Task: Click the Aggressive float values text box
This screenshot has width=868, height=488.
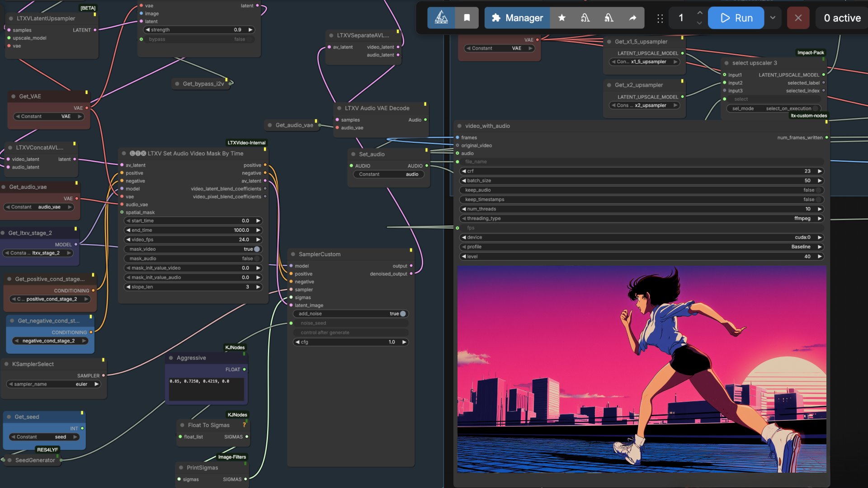Action: point(207,389)
